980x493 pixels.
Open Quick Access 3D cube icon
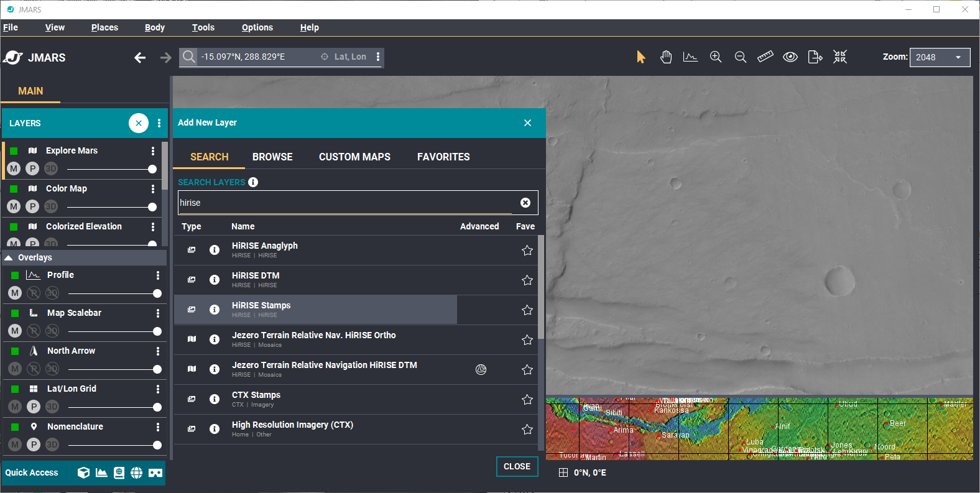(x=83, y=472)
